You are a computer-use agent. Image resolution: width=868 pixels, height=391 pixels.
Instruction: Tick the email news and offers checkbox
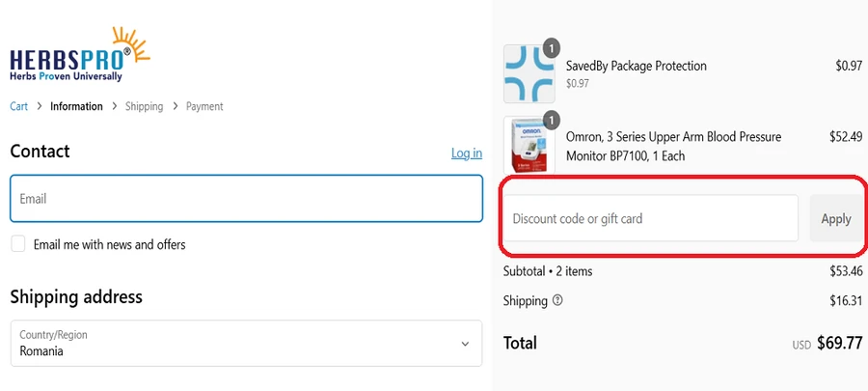coord(18,244)
